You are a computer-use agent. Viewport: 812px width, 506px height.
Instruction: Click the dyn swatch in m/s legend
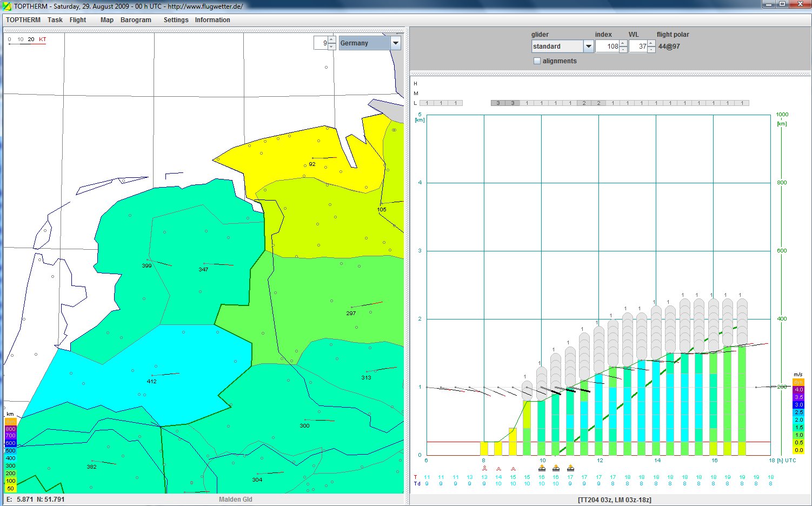(x=798, y=382)
